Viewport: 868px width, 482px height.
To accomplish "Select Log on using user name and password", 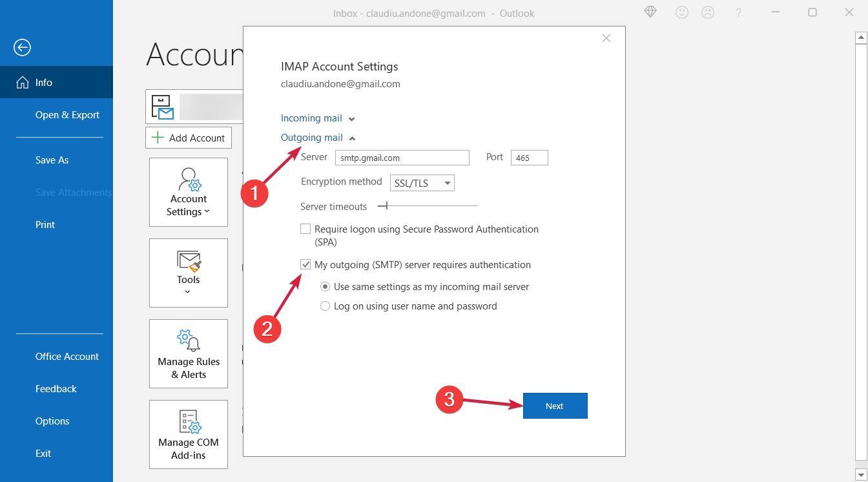I will pyautogui.click(x=325, y=306).
